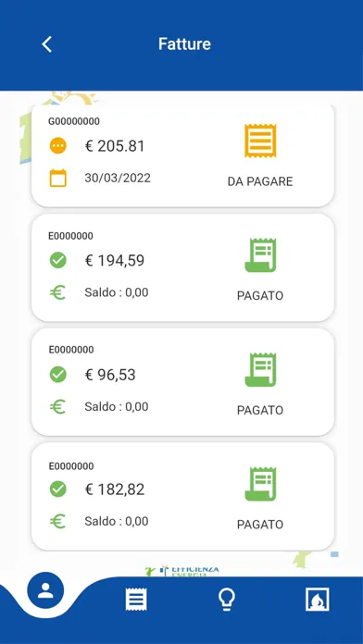
Task: Tap the green receipt icon for €96,53
Action: [260, 369]
